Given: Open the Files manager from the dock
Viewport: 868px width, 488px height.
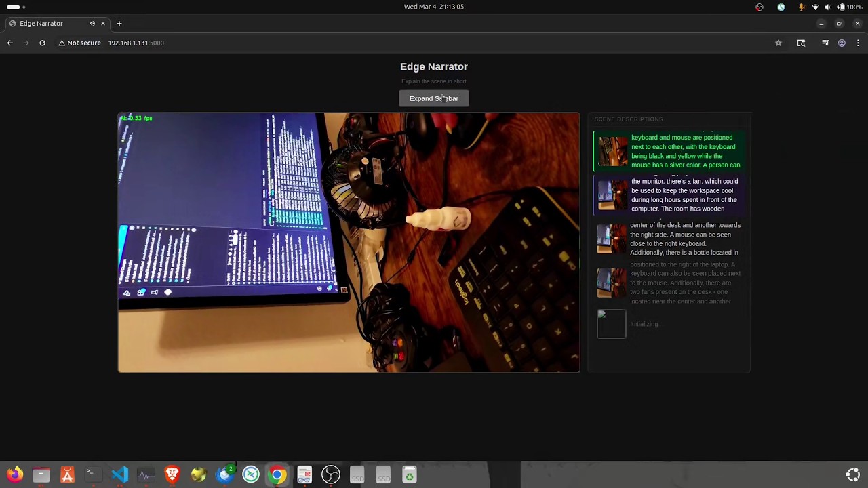Looking at the screenshot, I should click(41, 475).
